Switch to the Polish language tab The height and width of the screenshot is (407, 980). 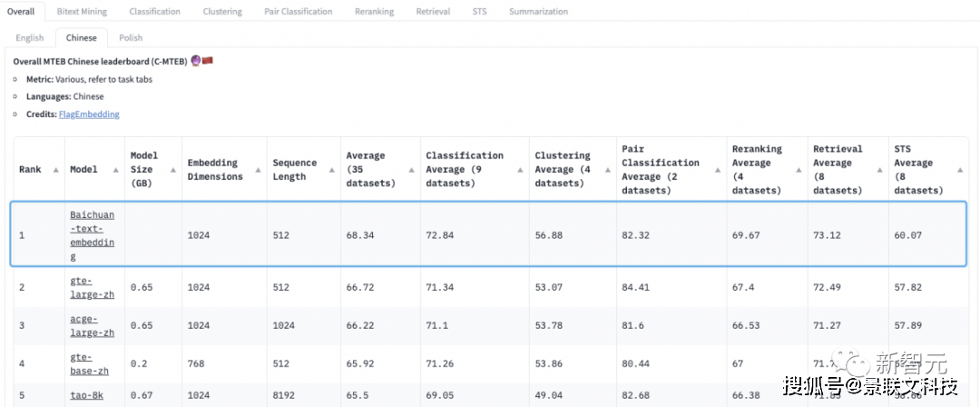tap(131, 38)
